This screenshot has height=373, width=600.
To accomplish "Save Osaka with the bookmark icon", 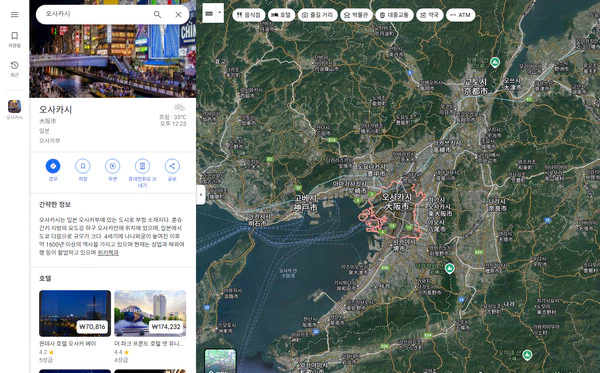I will click(83, 166).
